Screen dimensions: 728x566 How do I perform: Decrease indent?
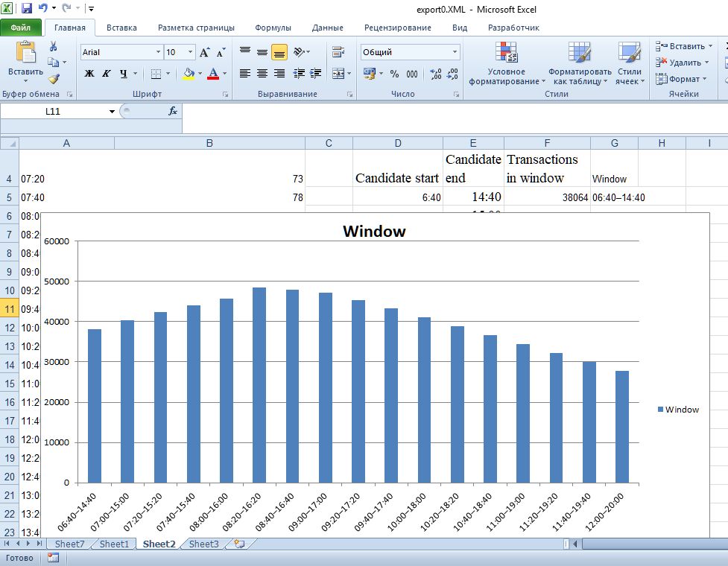(299, 73)
